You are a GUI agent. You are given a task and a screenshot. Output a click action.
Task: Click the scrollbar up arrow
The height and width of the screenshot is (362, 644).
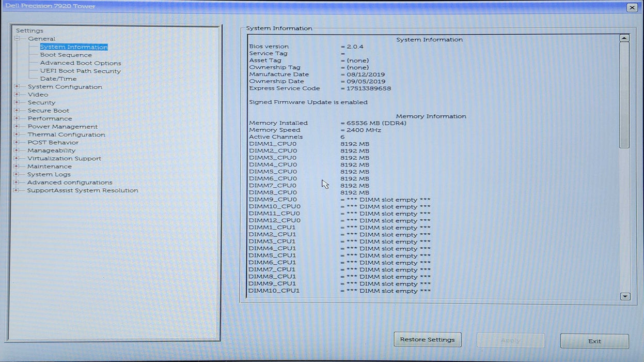(624, 37)
